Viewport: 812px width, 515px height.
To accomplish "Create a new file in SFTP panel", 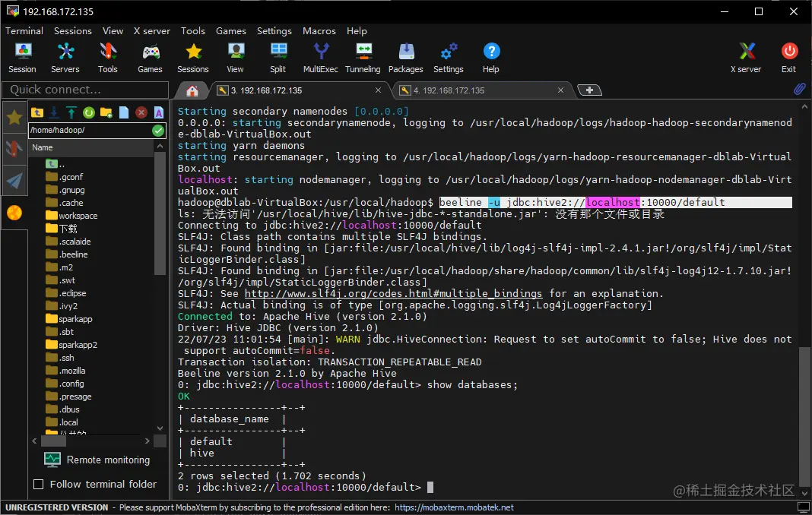I will point(124,112).
